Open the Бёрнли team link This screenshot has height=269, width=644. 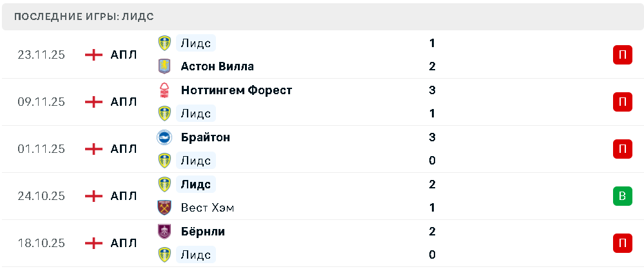tap(203, 231)
